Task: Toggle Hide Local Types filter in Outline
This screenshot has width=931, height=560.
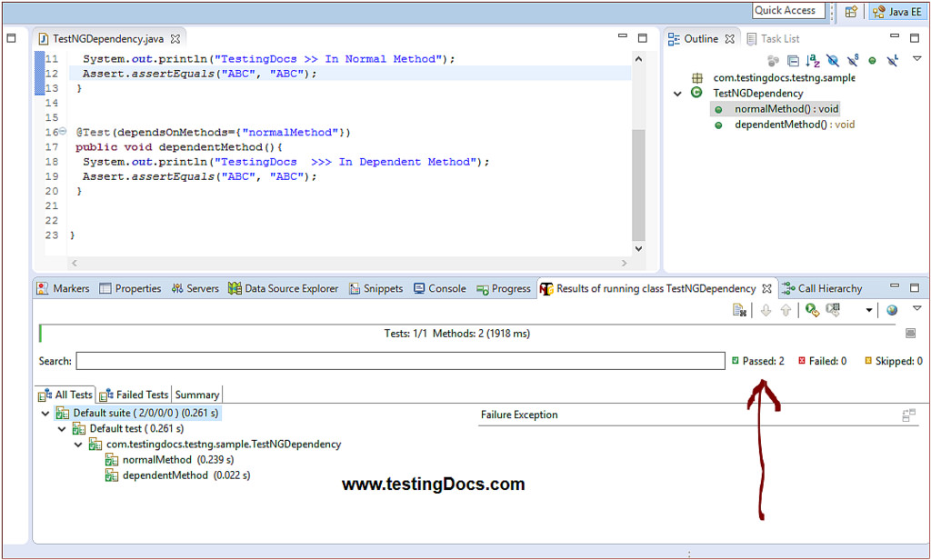Action: coord(891,60)
